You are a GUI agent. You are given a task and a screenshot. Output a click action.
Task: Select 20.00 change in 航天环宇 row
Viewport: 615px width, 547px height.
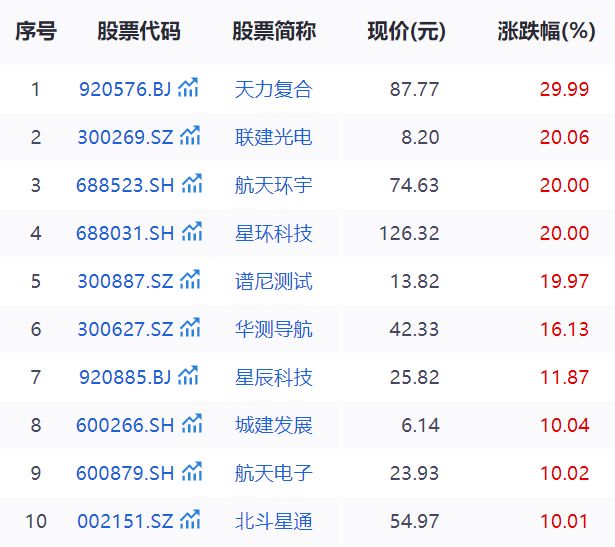tap(564, 185)
